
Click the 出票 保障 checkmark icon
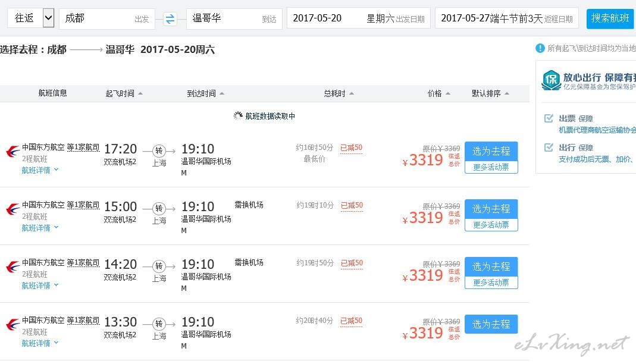coord(549,118)
